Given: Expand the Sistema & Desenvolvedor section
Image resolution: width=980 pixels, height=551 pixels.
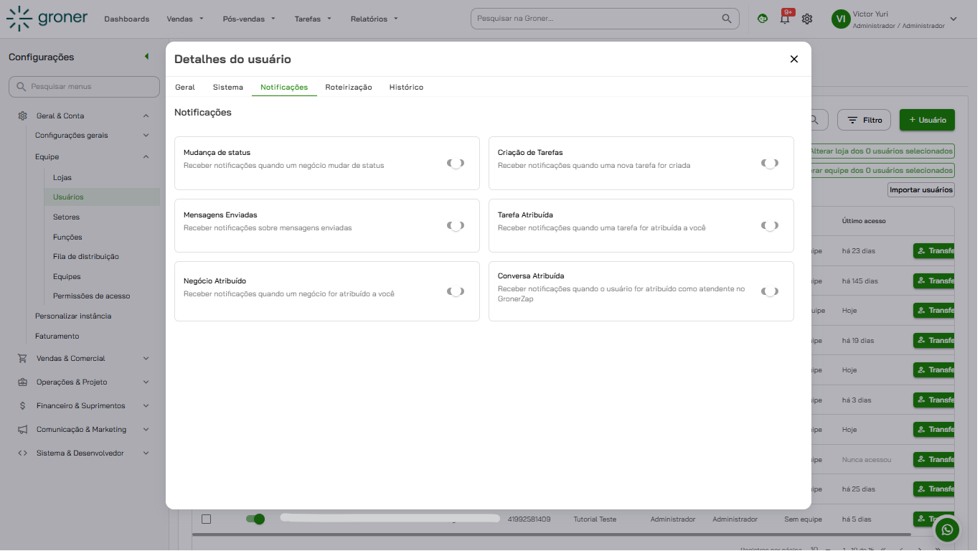Looking at the screenshot, I should point(146,453).
